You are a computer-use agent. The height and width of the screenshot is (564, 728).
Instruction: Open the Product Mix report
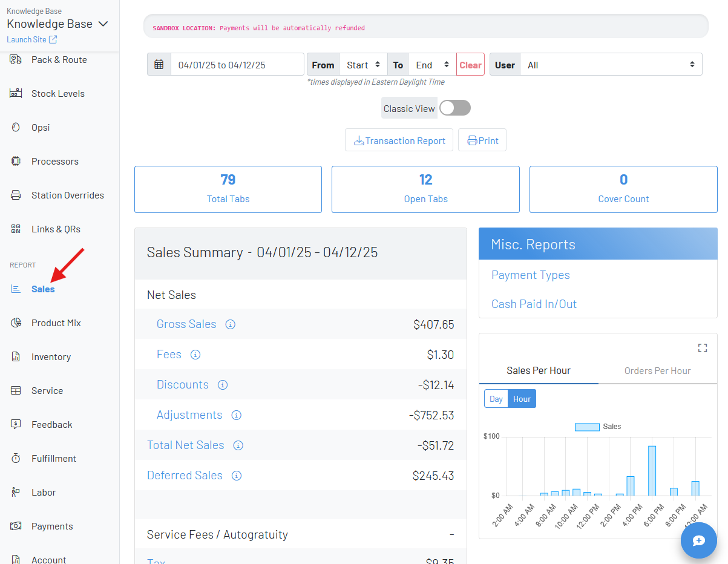click(x=56, y=323)
